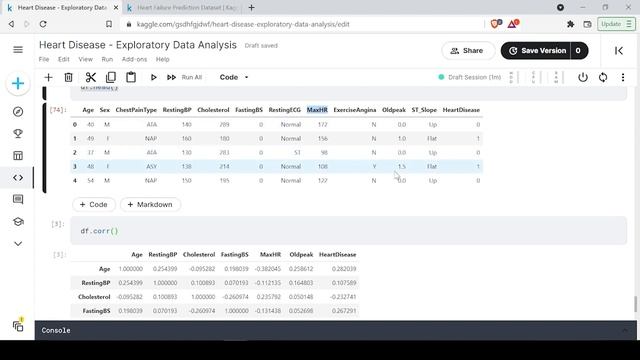Viewport: 640px width, 360px height.
Task: Open the Run menu
Action: click(107, 59)
